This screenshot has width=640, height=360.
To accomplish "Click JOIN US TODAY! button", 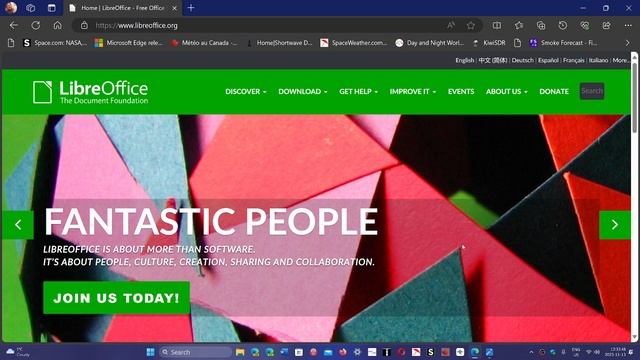I will (116, 298).
